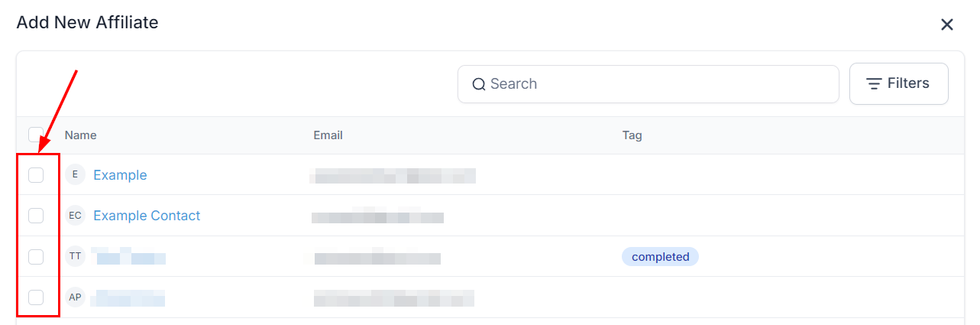Click the EC avatar icon
Viewport: 980px width, 325px height.
[x=75, y=216]
